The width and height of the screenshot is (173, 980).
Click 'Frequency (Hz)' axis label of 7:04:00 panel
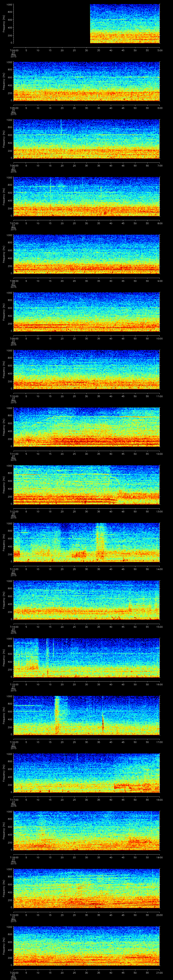(4, 24)
